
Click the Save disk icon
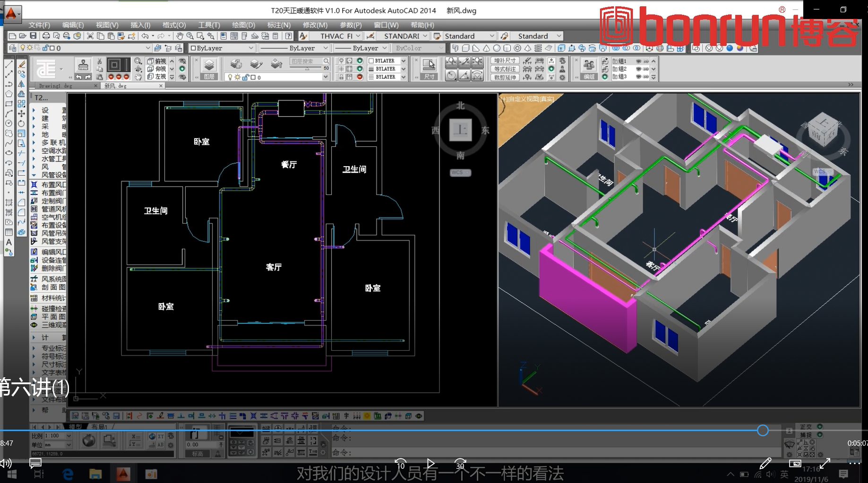click(33, 36)
